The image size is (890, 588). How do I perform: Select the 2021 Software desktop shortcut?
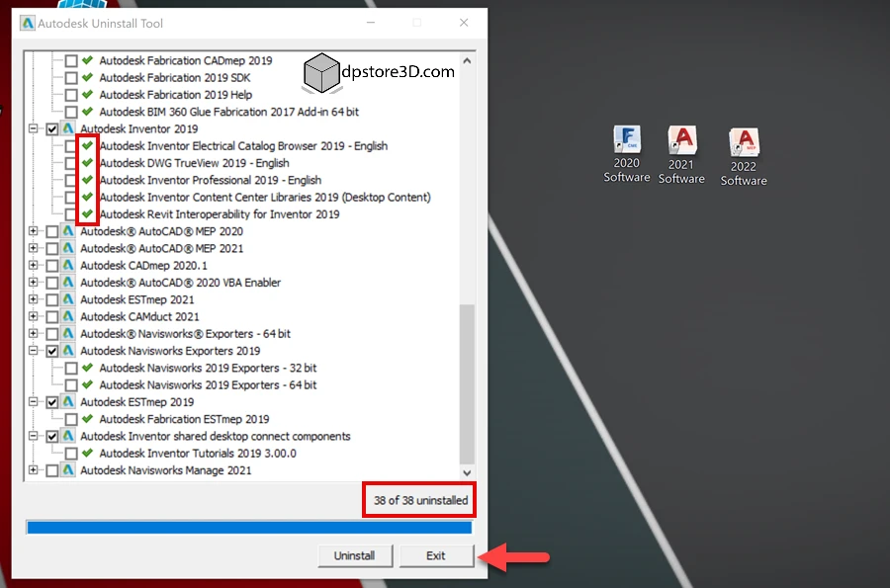tap(681, 155)
